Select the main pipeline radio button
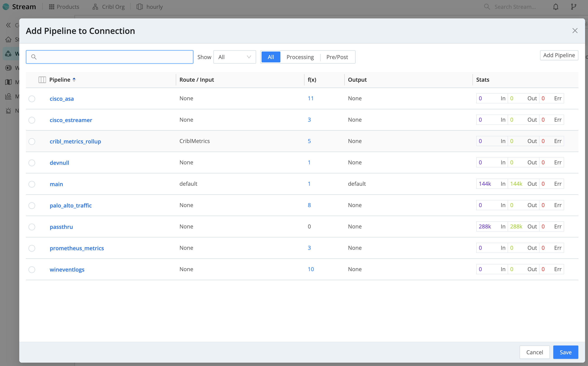The height and width of the screenshot is (366, 588). click(32, 184)
